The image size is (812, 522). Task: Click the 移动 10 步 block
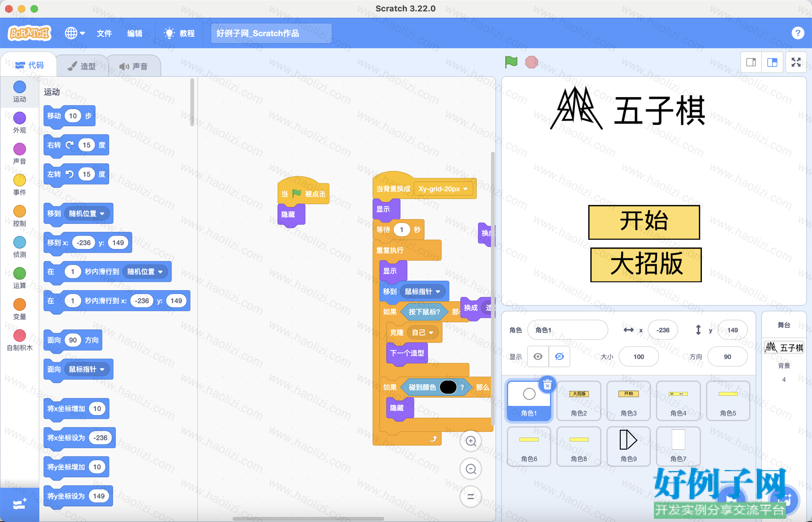click(x=69, y=116)
